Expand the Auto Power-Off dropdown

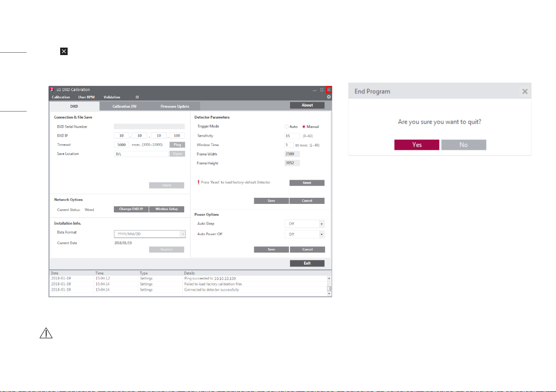click(x=322, y=234)
